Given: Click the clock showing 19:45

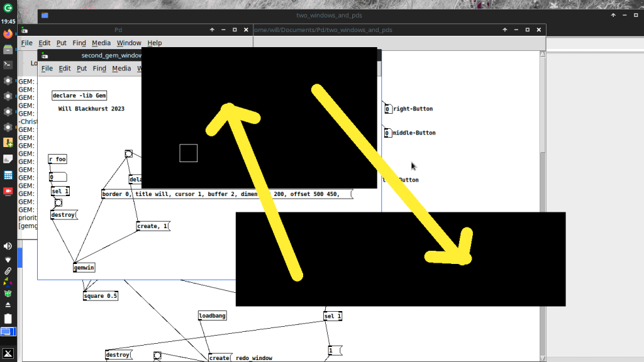Looking at the screenshot, I should pos(8,21).
